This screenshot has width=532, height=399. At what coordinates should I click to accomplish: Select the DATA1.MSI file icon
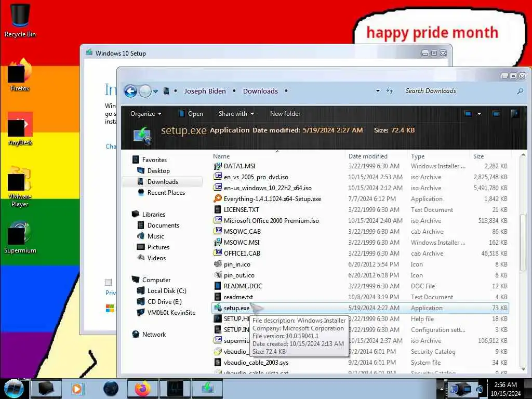click(x=218, y=166)
